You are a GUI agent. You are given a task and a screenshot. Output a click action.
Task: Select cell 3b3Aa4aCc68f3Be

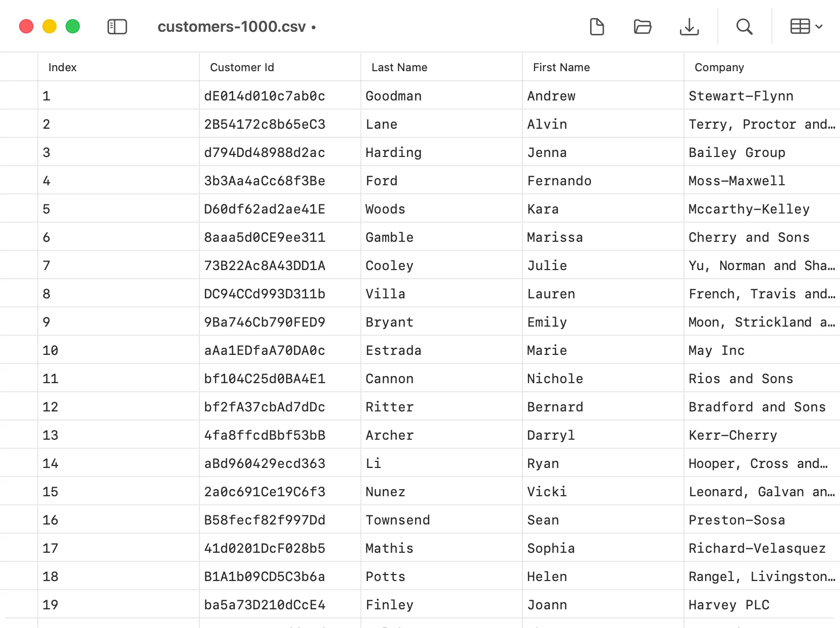[280, 180]
